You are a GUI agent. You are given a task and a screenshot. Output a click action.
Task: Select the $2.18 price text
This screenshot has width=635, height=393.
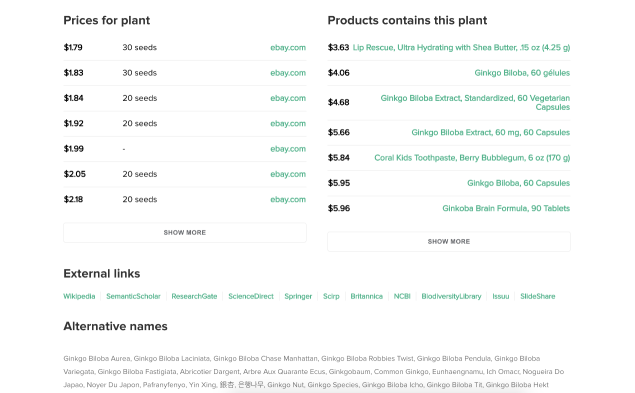pos(73,199)
